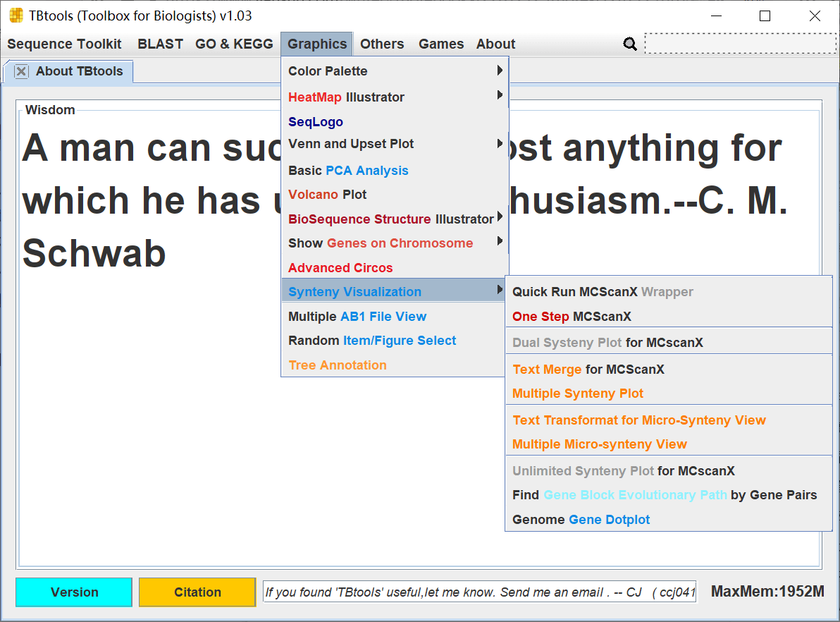Screen dimensions: 840x622
Task: Choose Unlimited Synteny Plot for MCscanX
Action: [x=669, y=471]
